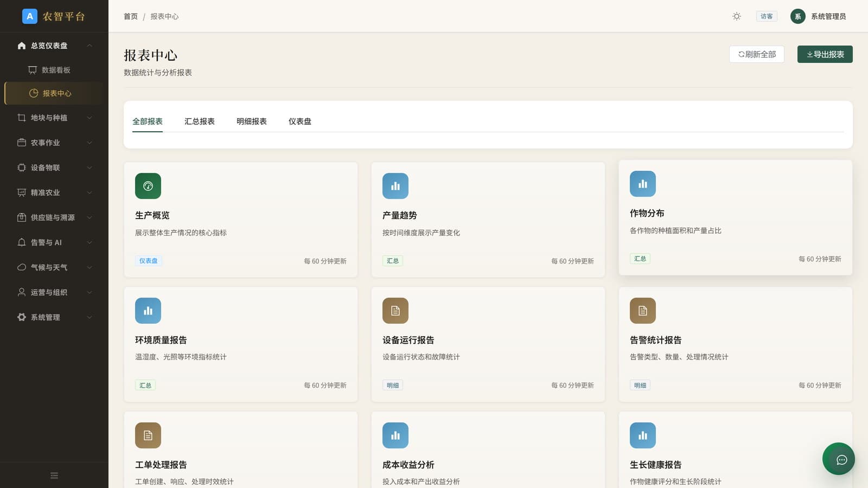Collapse the 总览仪表盘 menu chevron
Image resolution: width=868 pixels, height=488 pixels.
(90, 46)
